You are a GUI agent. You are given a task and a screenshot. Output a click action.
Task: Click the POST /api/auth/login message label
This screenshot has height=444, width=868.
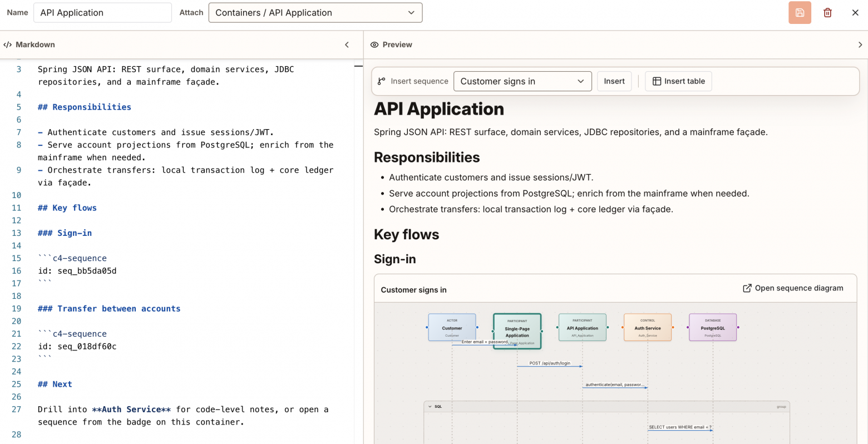click(x=550, y=363)
